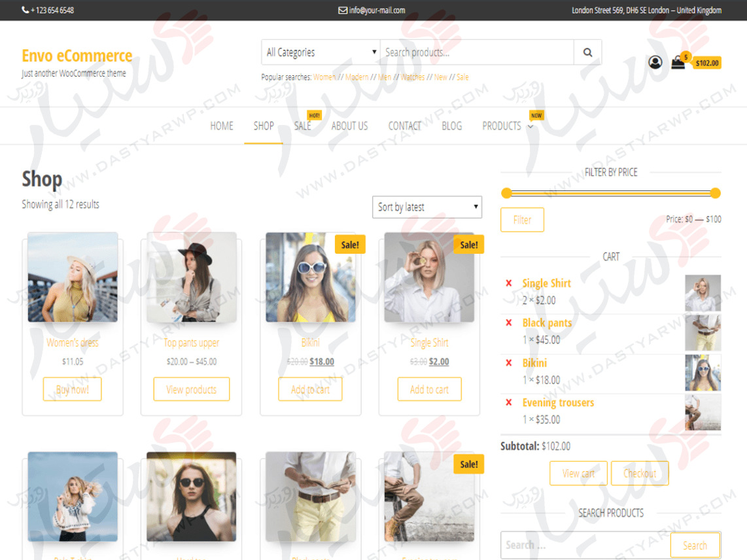
Task: Open the About Us page
Action: [349, 126]
